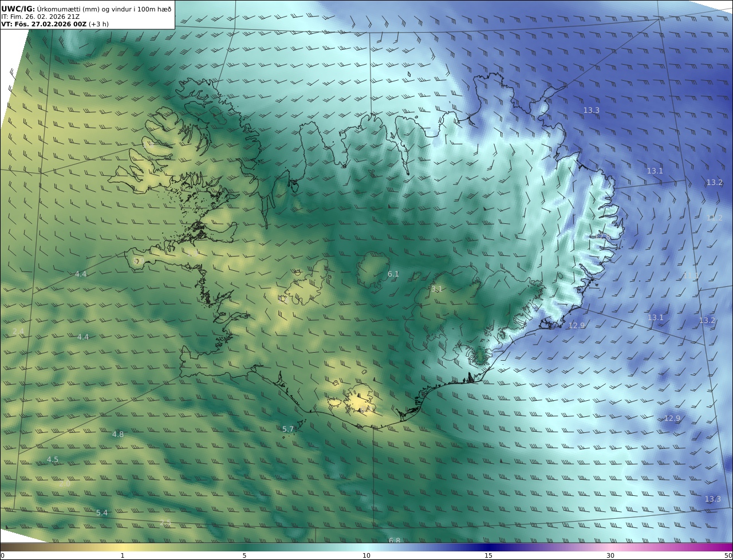Viewport: 733px width, 560px height.
Task: Click the 50 tick label of the color scale
Action: (x=728, y=555)
